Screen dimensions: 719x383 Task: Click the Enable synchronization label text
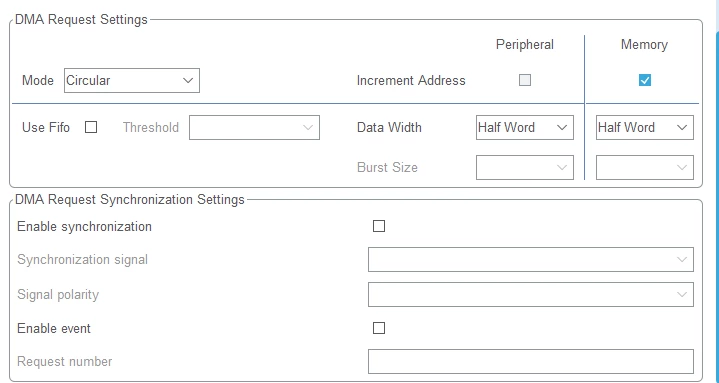coord(84,227)
